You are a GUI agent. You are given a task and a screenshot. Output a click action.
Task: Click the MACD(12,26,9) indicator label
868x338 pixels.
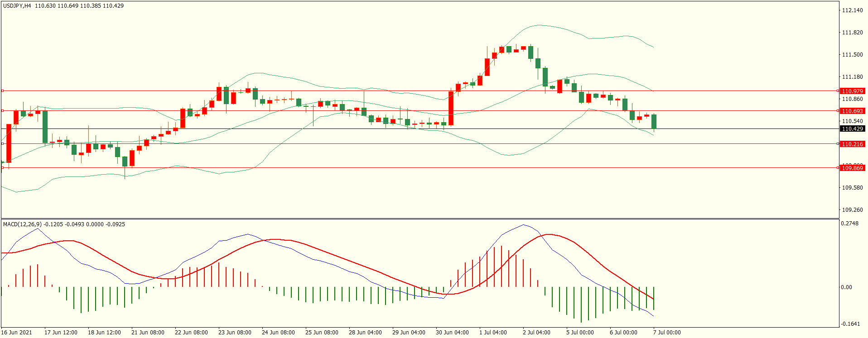coord(22,224)
